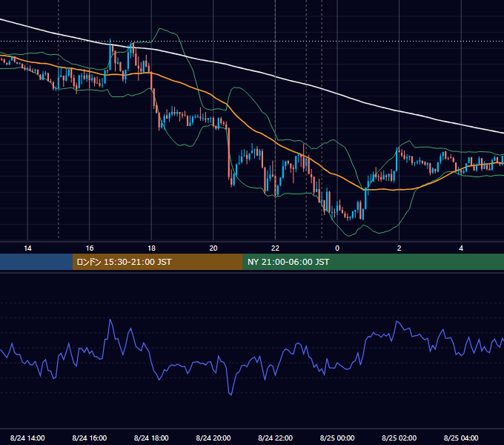Click hour label 20 on price chart axis
Screen dimensions: 504x445
[213, 248]
